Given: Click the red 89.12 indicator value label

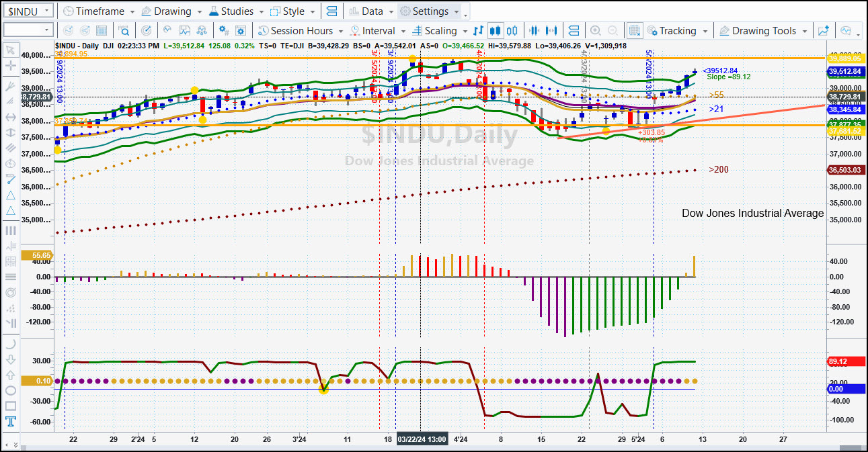Looking at the screenshot, I should 845,361.
